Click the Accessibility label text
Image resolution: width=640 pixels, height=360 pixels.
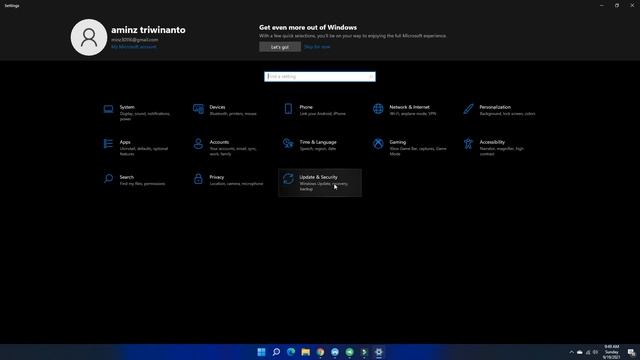(492, 142)
